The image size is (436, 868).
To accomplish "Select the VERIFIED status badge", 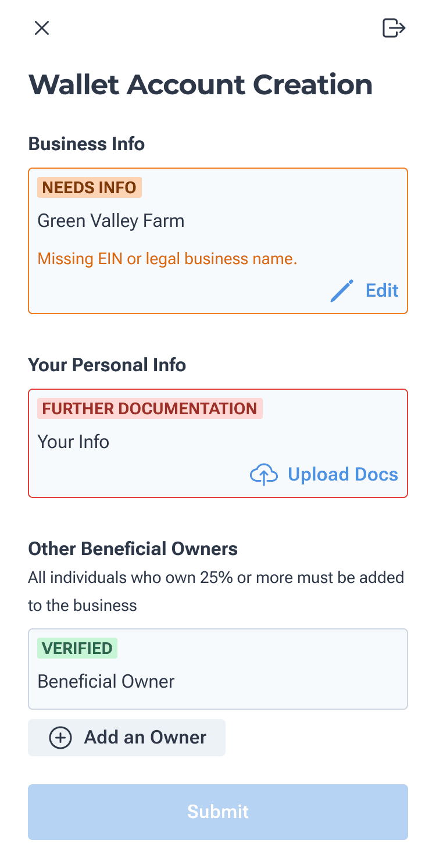I will pos(77,648).
